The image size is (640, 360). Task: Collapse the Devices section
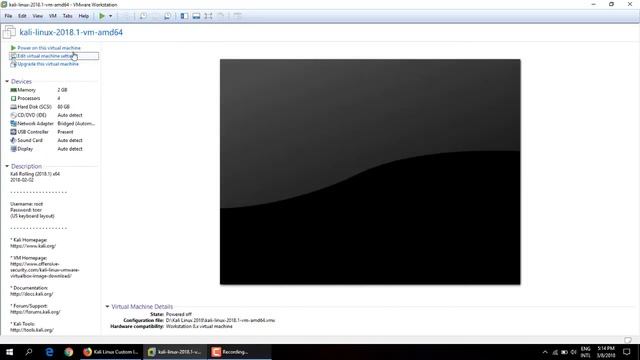7,82
